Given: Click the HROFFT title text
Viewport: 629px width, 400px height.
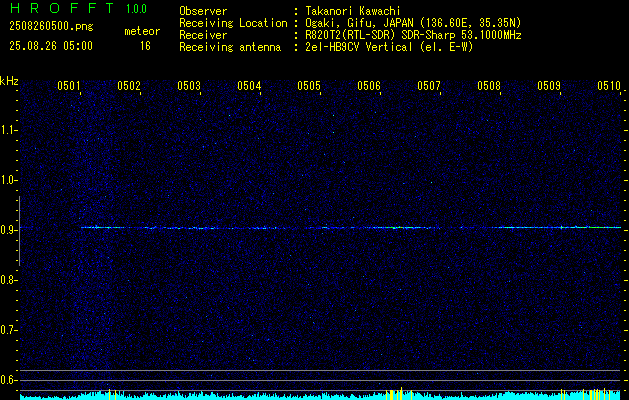Looking at the screenshot, I should (62, 8).
